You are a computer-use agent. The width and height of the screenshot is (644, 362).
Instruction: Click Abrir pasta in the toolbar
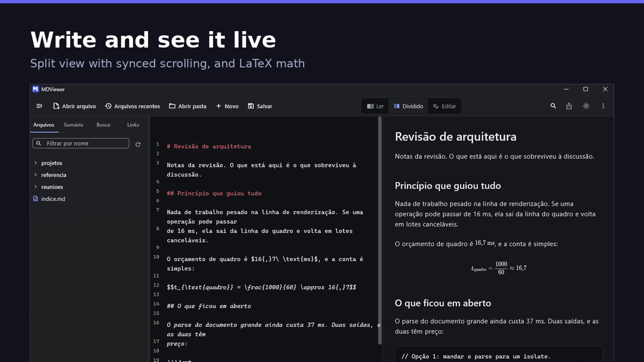[188, 106]
